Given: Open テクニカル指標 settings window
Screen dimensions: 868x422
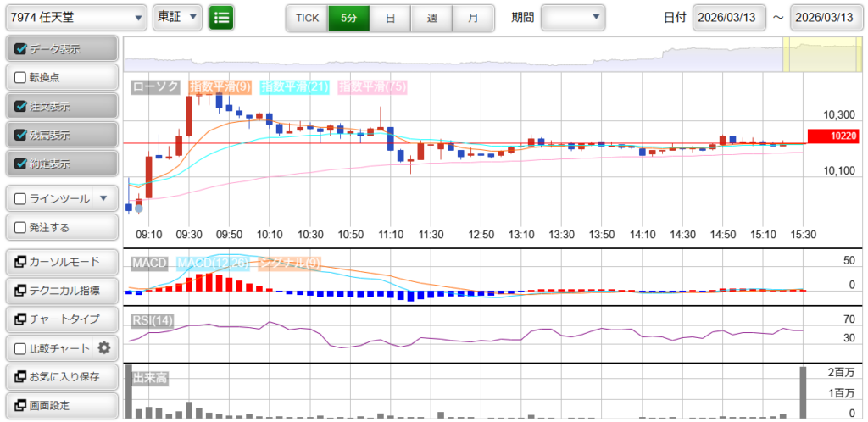Looking at the screenshot, I should pyautogui.click(x=60, y=290).
